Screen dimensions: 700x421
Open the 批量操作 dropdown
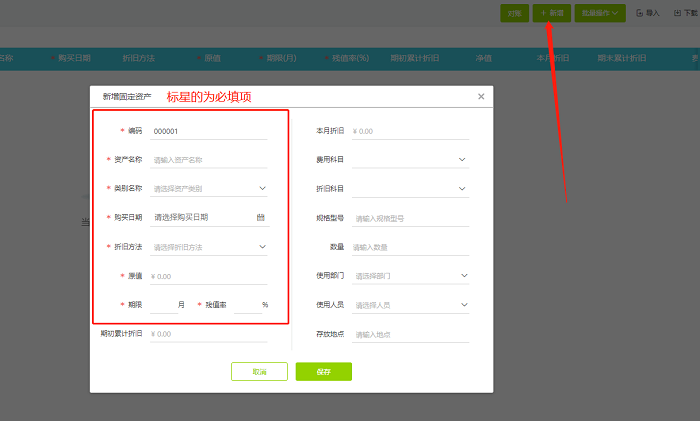click(600, 13)
